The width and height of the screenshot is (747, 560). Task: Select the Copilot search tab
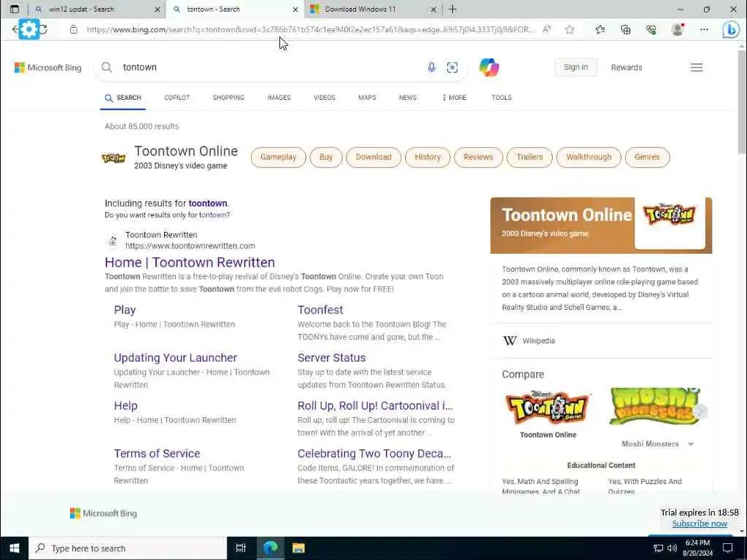pos(177,98)
